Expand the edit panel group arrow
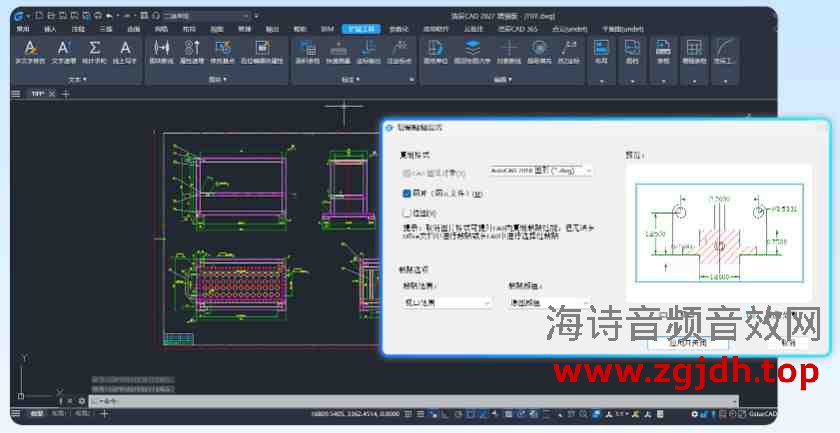Image resolution: width=840 pixels, height=433 pixels. pyautogui.click(x=509, y=80)
